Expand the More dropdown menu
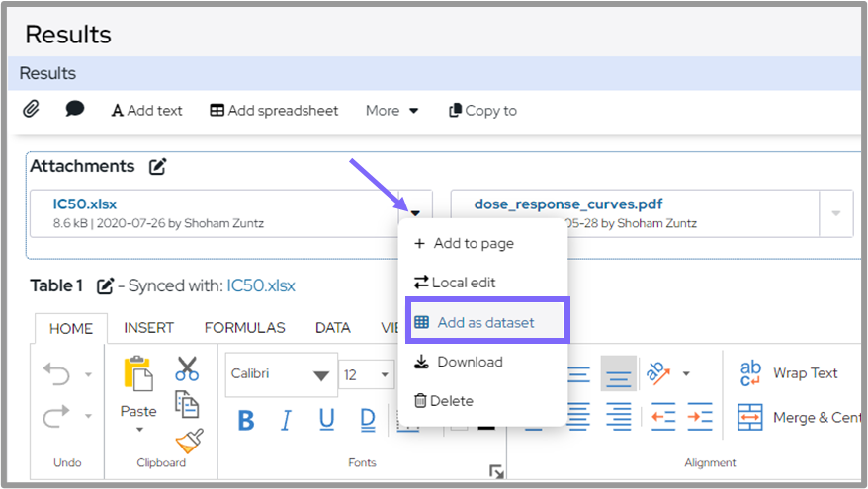 click(x=391, y=111)
